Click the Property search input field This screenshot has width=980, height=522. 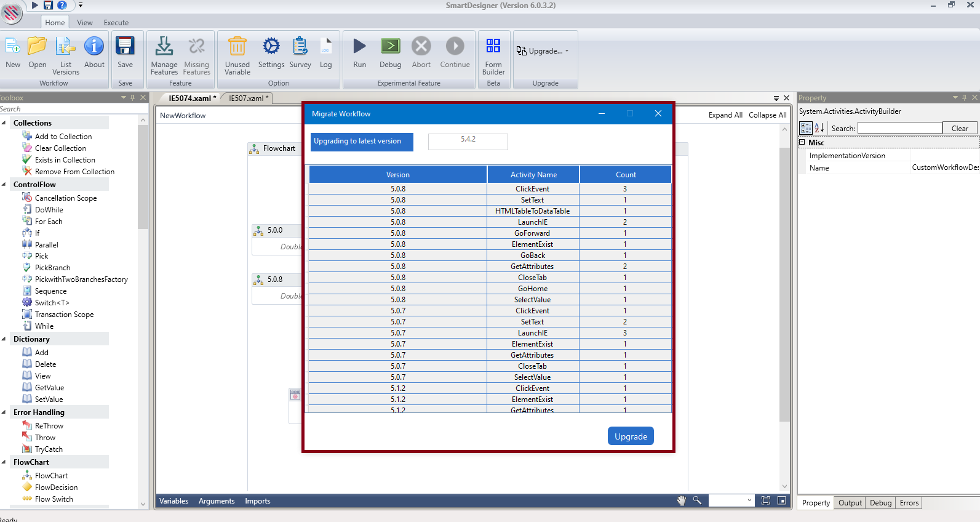click(899, 128)
